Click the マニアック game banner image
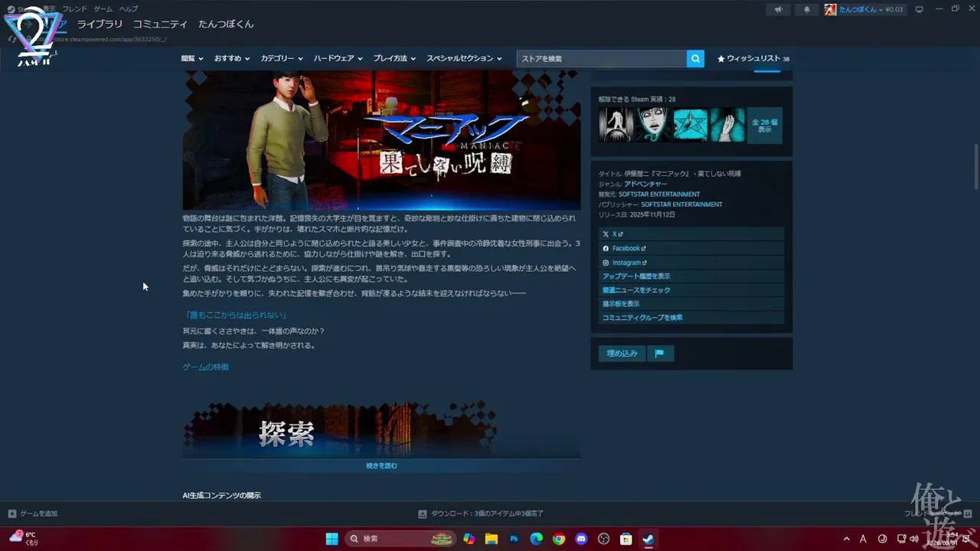 click(x=381, y=140)
